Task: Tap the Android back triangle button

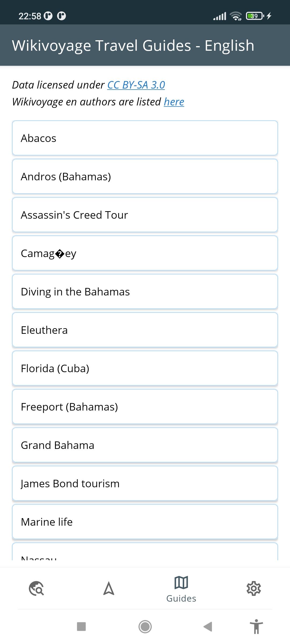Action: tap(208, 627)
